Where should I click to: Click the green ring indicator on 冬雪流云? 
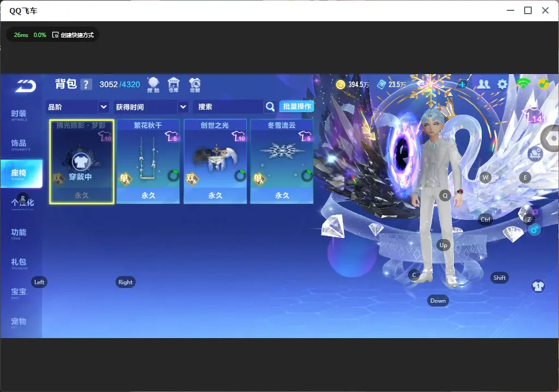coord(307,175)
